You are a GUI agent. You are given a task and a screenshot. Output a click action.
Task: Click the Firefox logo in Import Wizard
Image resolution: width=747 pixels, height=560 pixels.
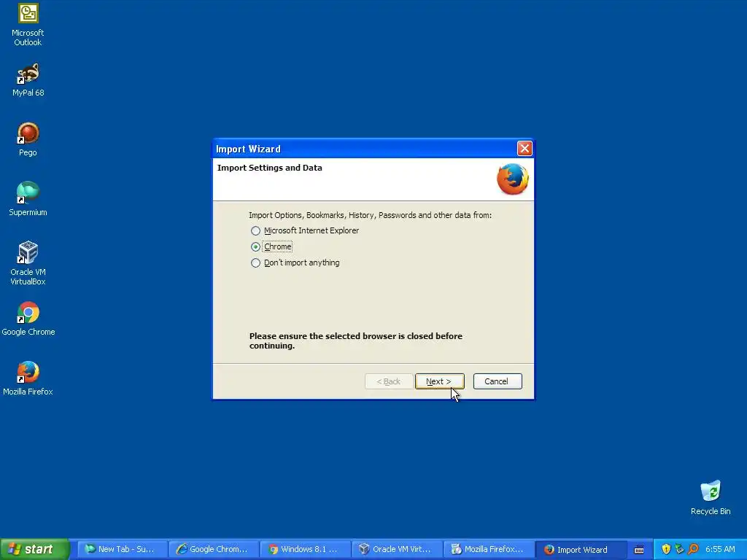point(513,179)
